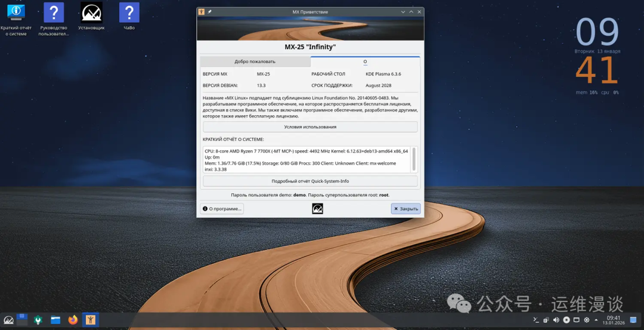Expand the hidden tray icons arrow
Screen dimensions: 644x330
pyautogui.click(x=596, y=320)
